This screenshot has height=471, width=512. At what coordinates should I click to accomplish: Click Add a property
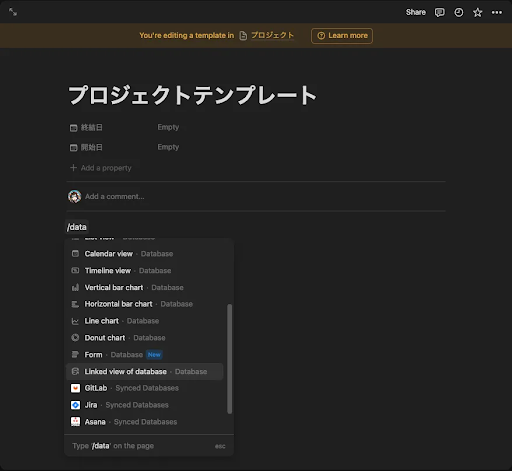[101, 168]
